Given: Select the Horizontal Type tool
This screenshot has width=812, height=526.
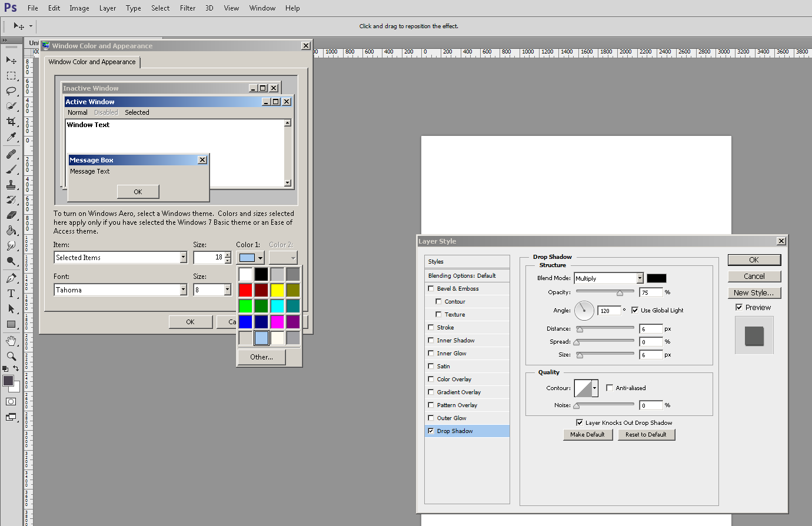Looking at the screenshot, I should [x=11, y=293].
